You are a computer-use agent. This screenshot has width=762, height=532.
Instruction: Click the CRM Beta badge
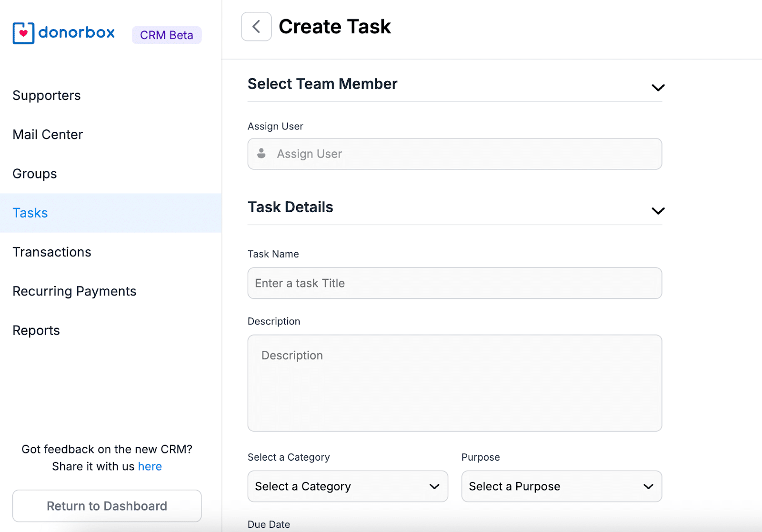167,35
